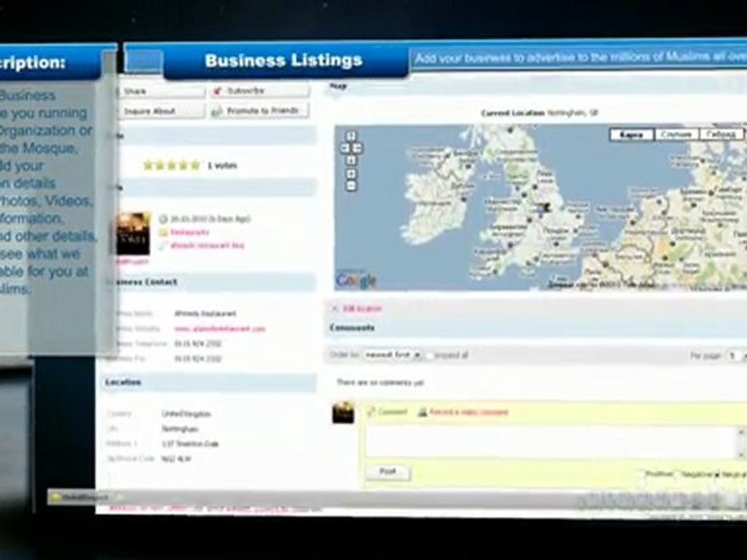
Task: Zoom in on the map
Action: 351,173
